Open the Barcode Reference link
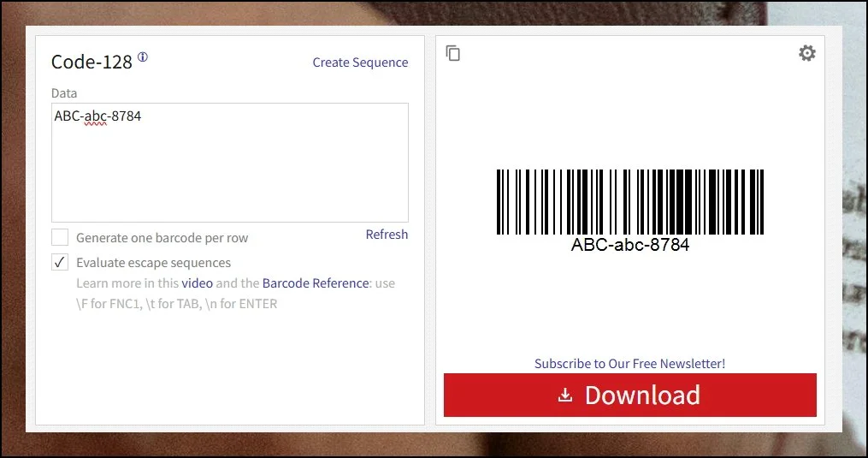The width and height of the screenshot is (868, 458). click(x=316, y=283)
